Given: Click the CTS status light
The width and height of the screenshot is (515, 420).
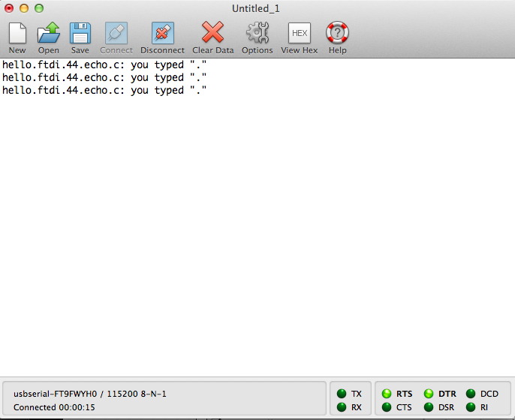Looking at the screenshot, I should (387, 407).
